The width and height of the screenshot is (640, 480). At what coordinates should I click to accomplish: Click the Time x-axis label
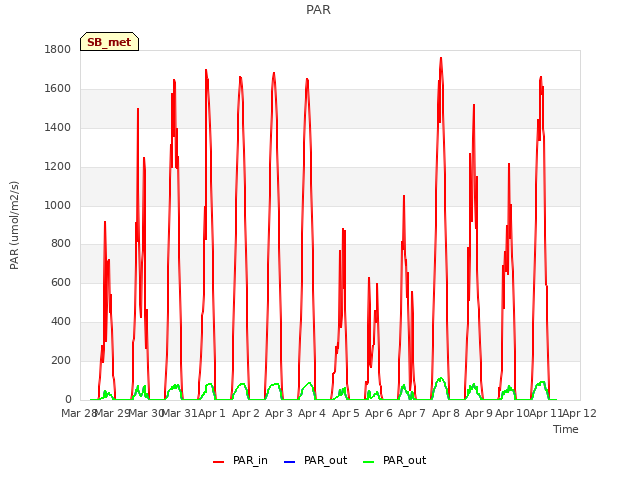tap(566, 429)
